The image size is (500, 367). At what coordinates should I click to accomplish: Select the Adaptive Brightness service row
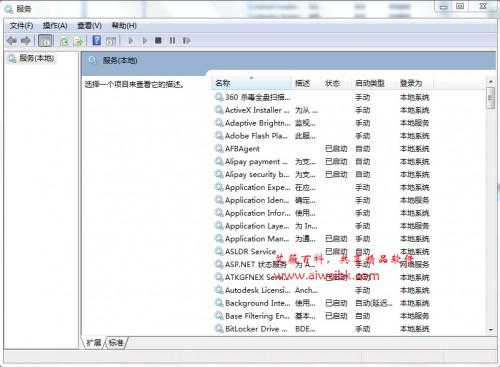[x=322, y=123]
